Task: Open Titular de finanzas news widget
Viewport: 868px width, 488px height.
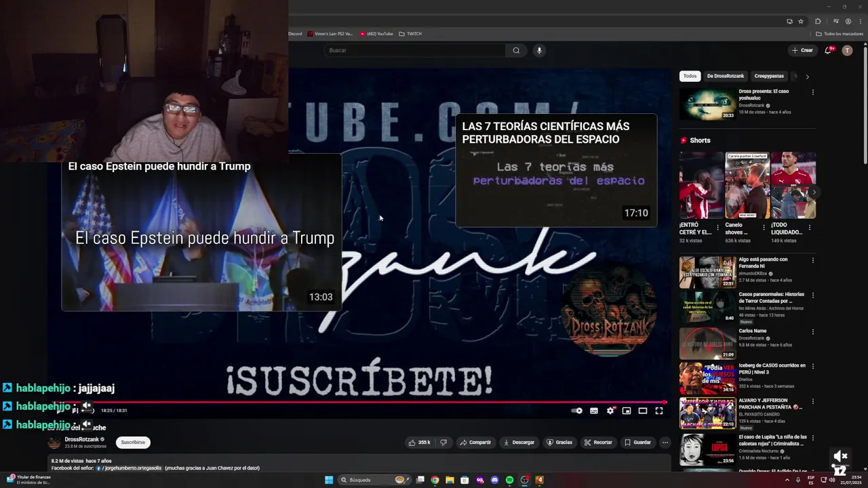Action: [x=28, y=480]
